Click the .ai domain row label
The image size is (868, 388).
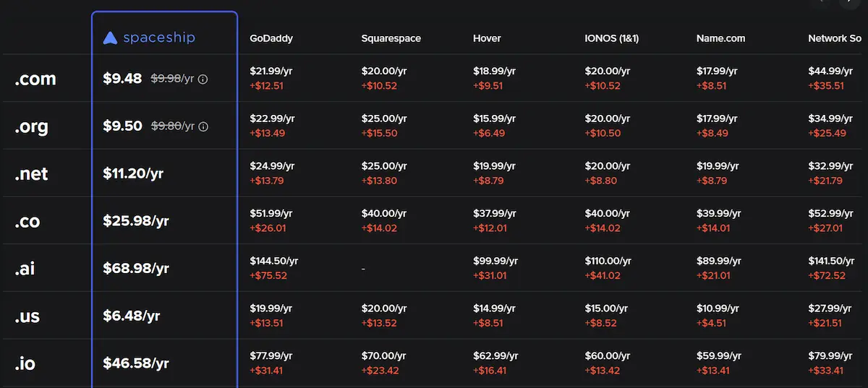click(x=25, y=269)
